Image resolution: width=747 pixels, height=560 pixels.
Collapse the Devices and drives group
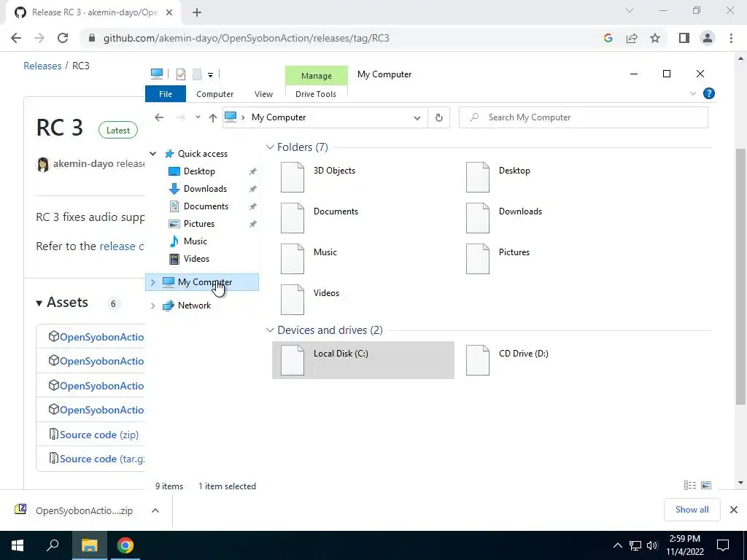coord(270,330)
